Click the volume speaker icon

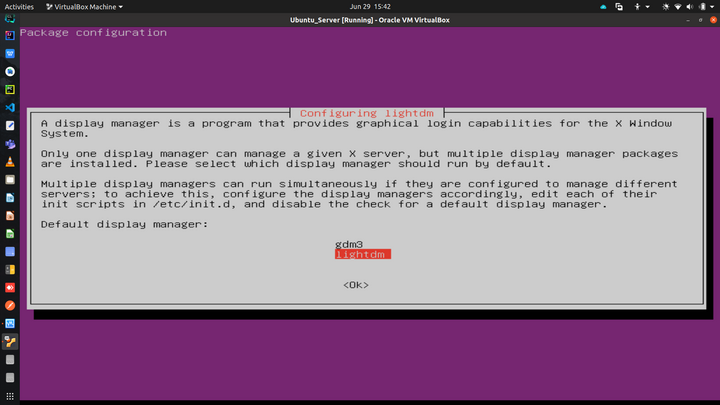(x=690, y=6)
